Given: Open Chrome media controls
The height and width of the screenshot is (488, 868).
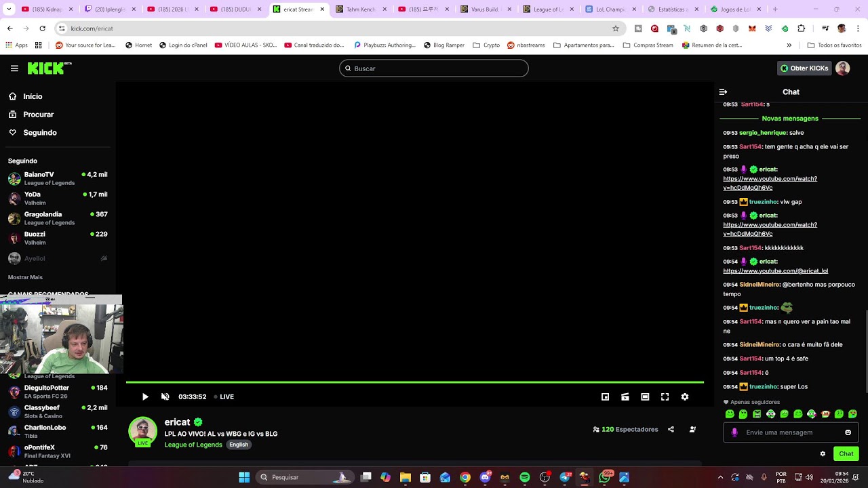Looking at the screenshot, I should pos(825,28).
